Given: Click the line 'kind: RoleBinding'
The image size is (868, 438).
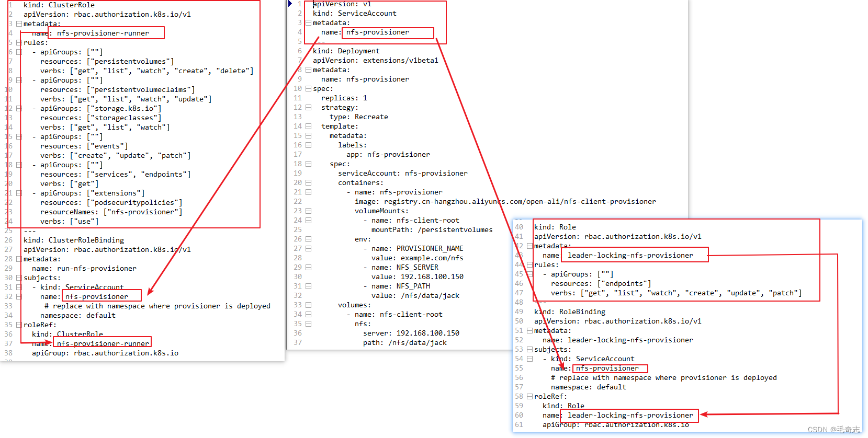Looking at the screenshot, I should [x=570, y=312].
